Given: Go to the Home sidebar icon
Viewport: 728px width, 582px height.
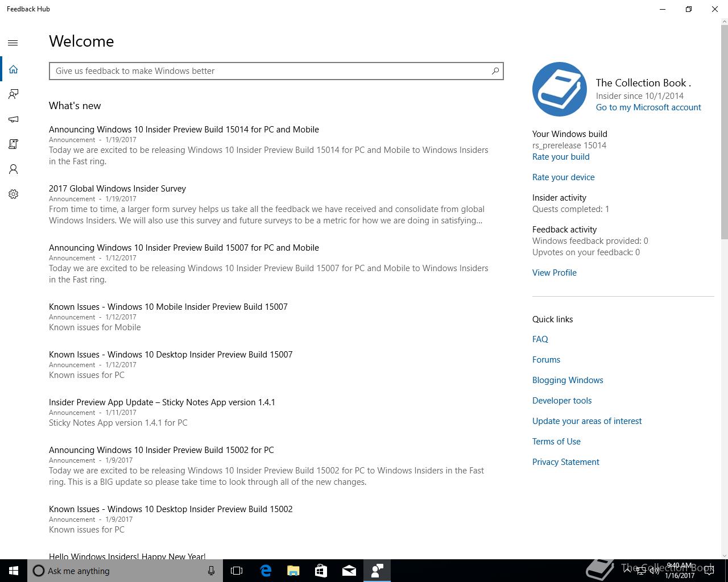Looking at the screenshot, I should coord(13,69).
